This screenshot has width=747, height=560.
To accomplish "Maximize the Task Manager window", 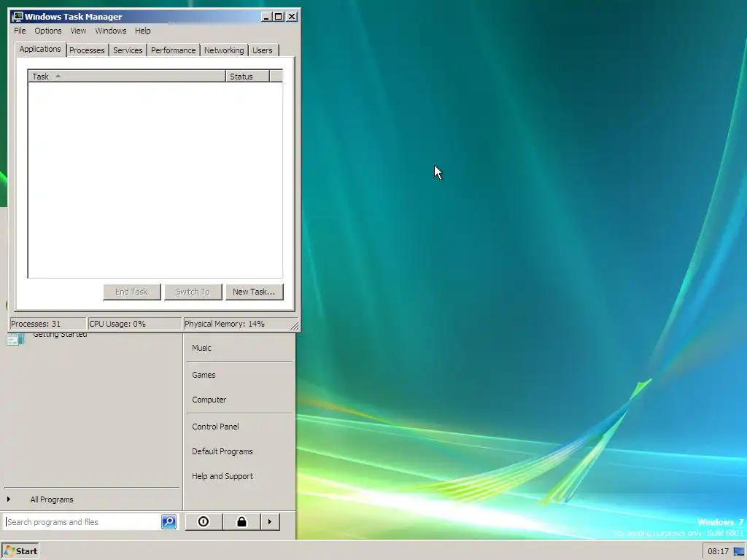I will pos(278,17).
